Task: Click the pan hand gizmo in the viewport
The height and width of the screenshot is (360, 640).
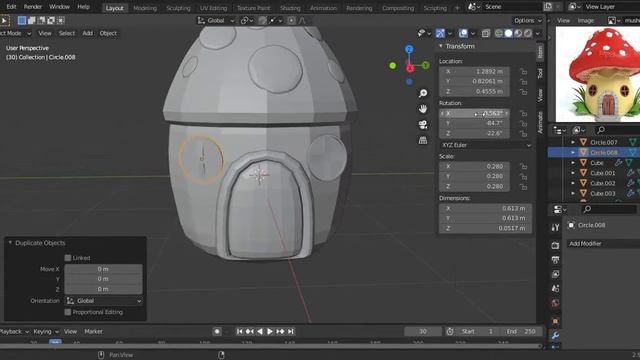Action: point(423,109)
